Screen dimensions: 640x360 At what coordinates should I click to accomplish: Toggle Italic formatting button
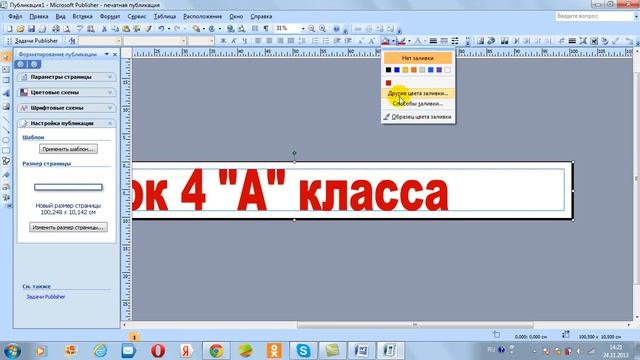click(x=234, y=41)
